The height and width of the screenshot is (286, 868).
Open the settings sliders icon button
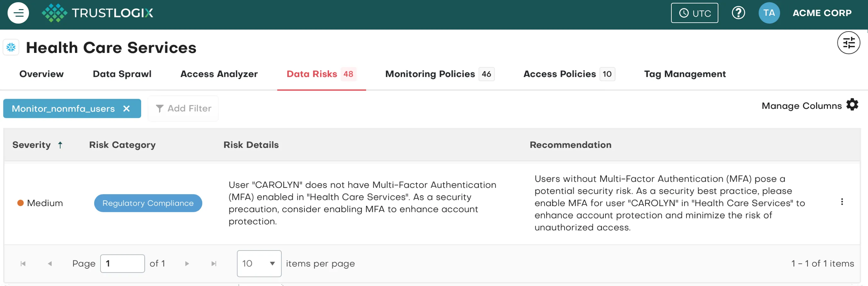click(x=848, y=43)
